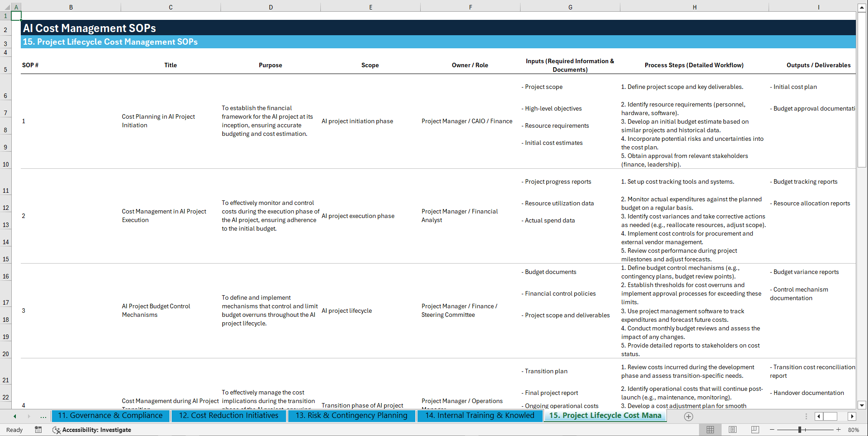The image size is (868, 436).
Task: Expand hidden sheets with ellipsis button
Action: coord(43,416)
